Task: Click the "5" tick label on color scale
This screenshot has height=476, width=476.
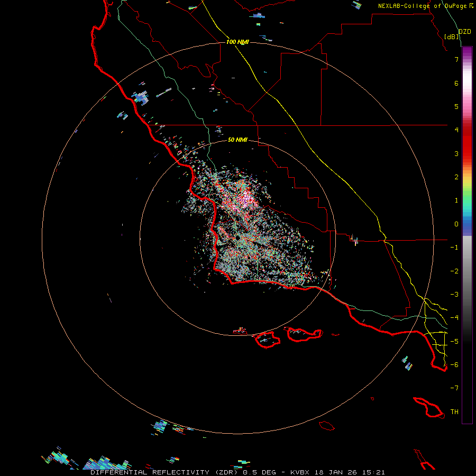Action: click(456, 106)
